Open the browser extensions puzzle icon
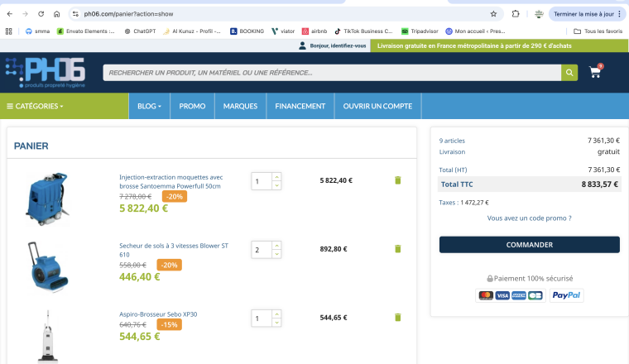This screenshot has height=364, width=629. (516, 14)
